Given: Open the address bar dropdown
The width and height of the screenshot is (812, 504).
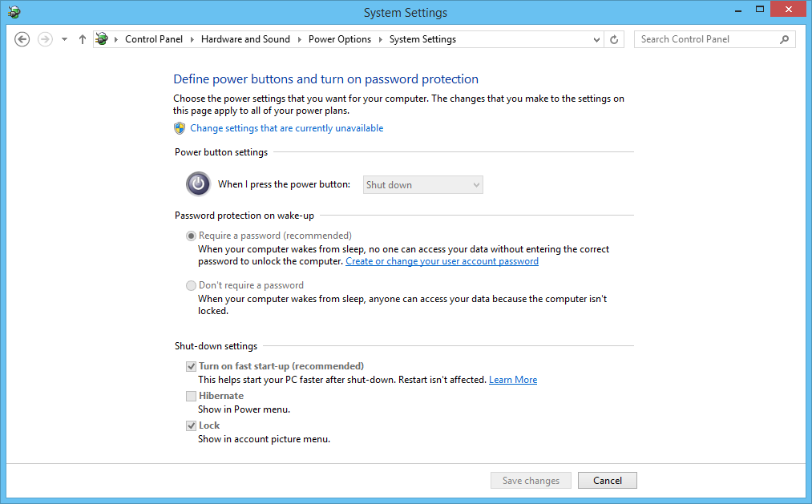Looking at the screenshot, I should [x=596, y=38].
